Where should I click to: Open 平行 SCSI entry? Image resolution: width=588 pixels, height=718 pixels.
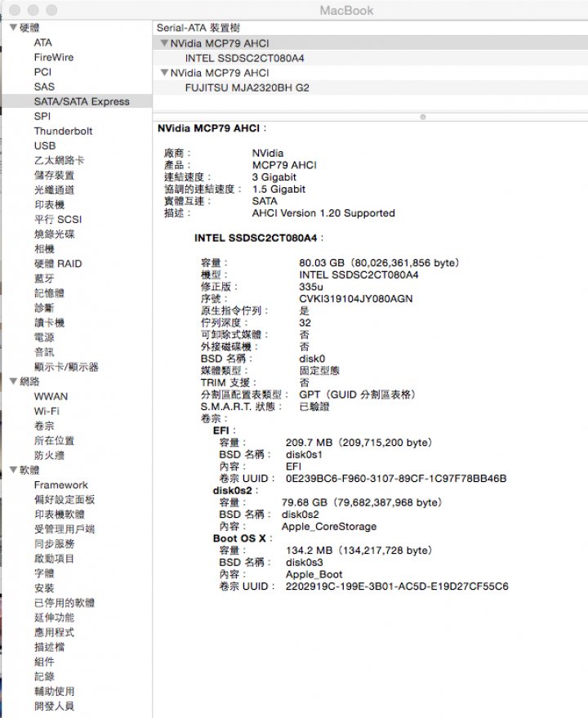click(x=58, y=220)
